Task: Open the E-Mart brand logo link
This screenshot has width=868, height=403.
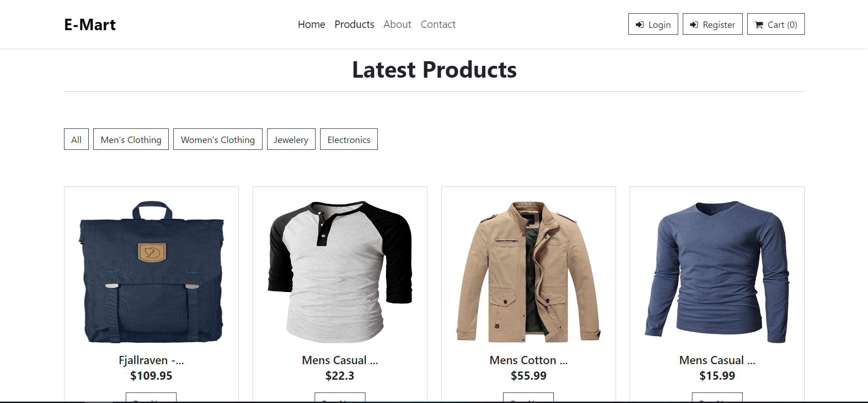Action: 90,25
